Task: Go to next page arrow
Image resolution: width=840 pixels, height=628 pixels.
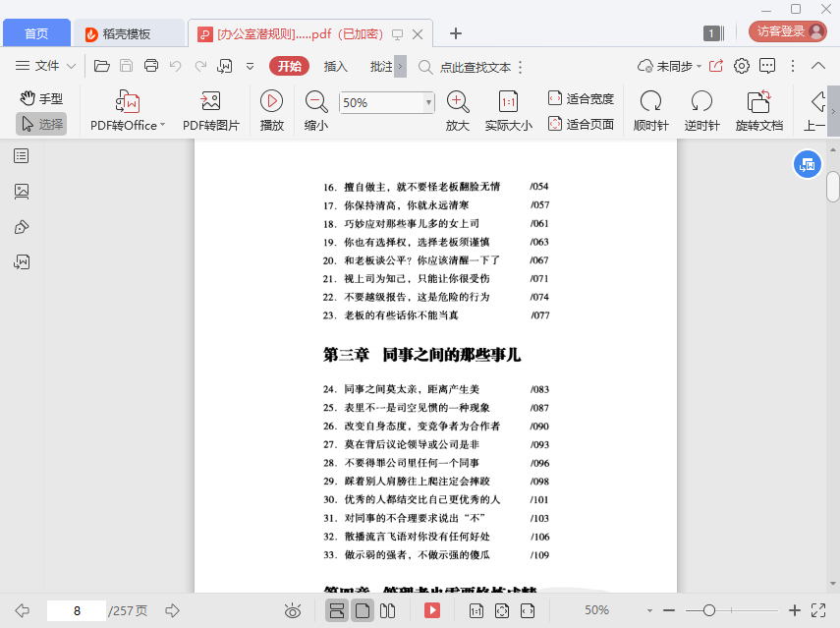Action: [172, 610]
